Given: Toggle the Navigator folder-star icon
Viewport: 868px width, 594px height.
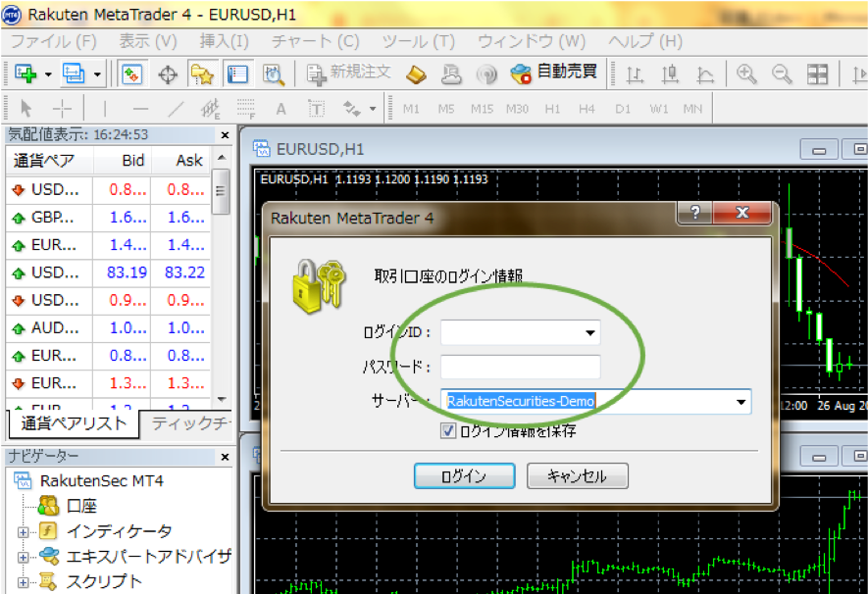Looking at the screenshot, I should [x=202, y=74].
